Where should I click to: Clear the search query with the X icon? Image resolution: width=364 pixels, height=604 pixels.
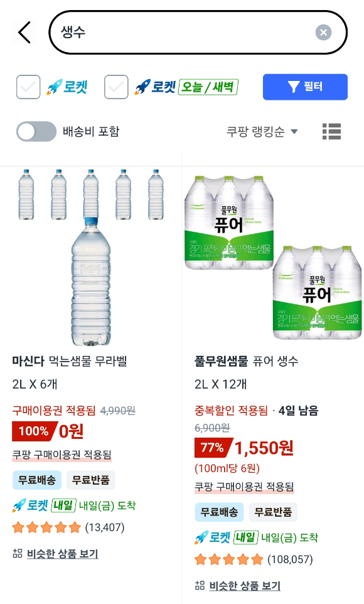point(324,33)
